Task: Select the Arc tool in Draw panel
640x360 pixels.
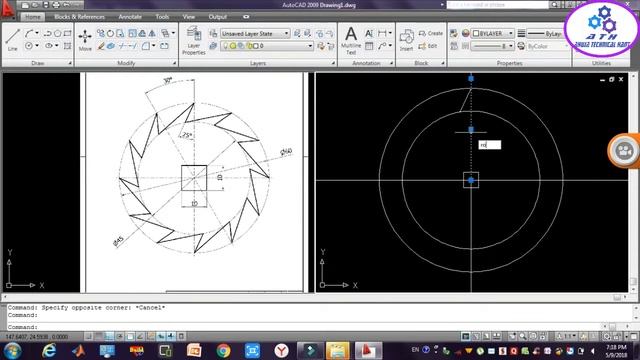Action: click(x=28, y=33)
